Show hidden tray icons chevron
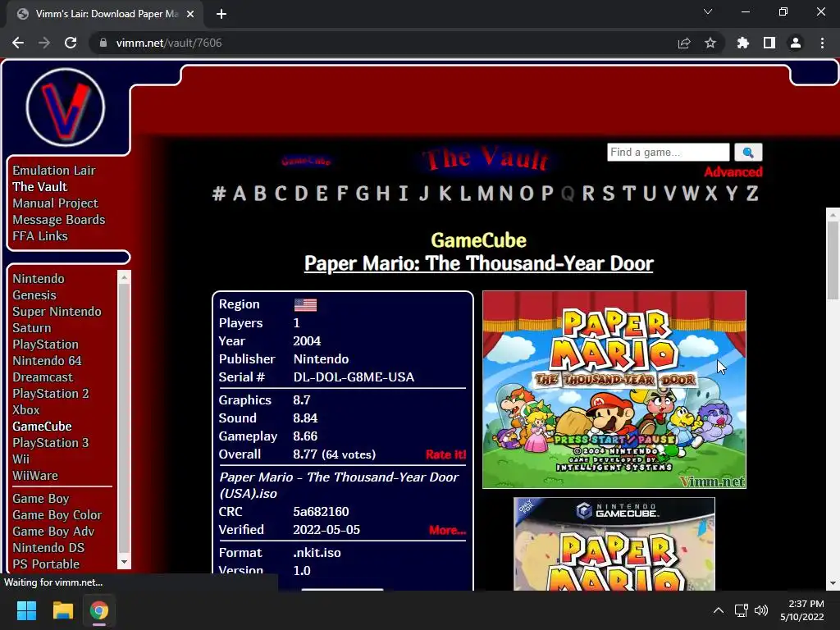 coord(719,610)
